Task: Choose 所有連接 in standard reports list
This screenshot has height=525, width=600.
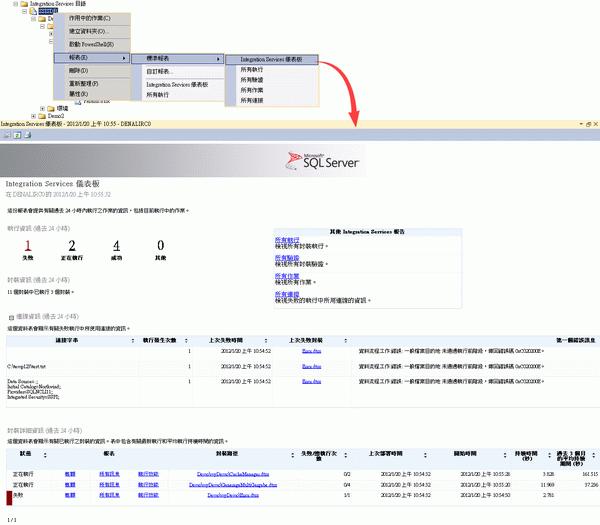Action: click(x=272, y=101)
